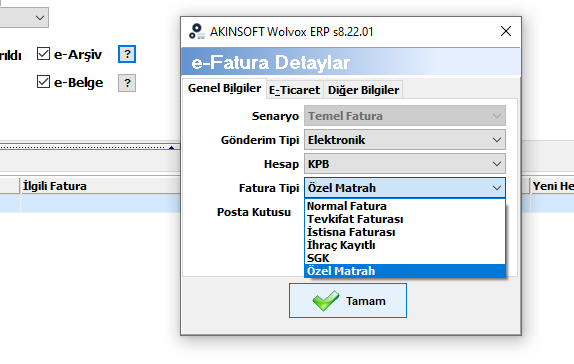
Task: Open the Gönderim Tipi dropdown
Action: [x=405, y=140]
